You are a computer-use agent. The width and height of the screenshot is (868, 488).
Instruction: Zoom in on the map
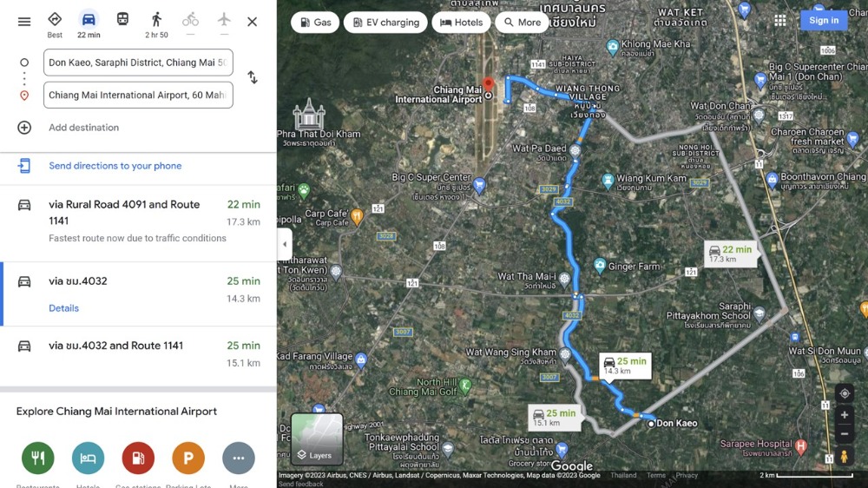pos(845,415)
